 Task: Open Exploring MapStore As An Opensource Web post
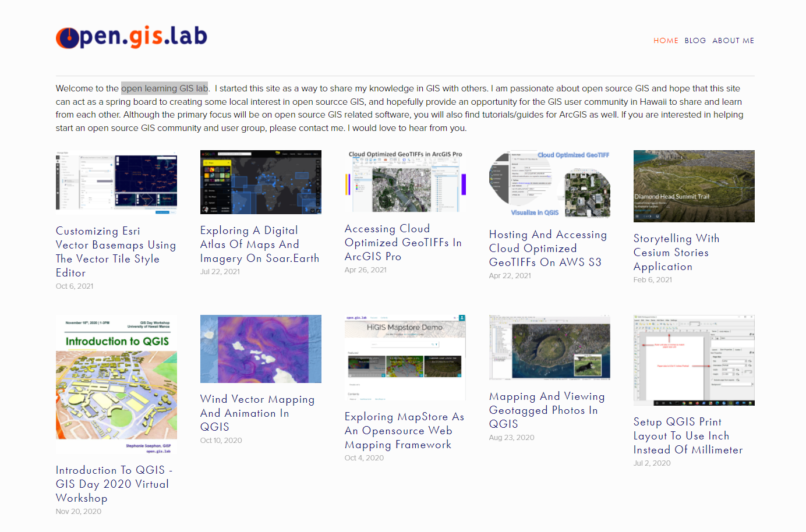point(404,430)
